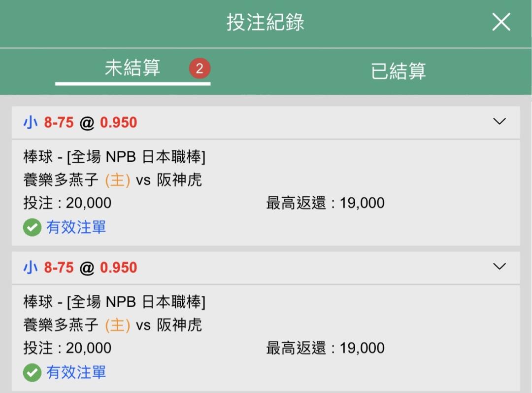This screenshot has width=532, height=393.
Task: Close the 投注紀錄 betting record panel
Action: (x=501, y=22)
